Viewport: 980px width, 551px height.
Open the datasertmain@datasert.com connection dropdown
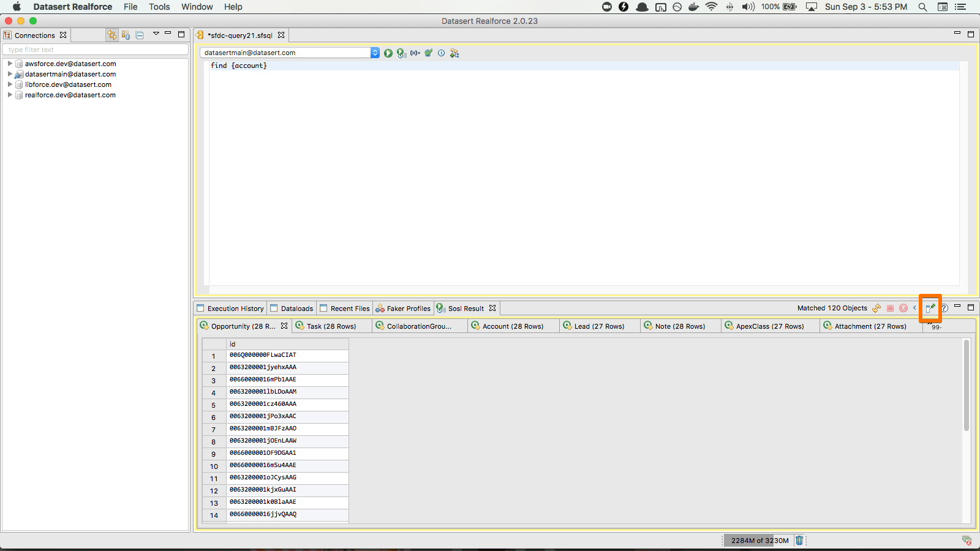[375, 53]
